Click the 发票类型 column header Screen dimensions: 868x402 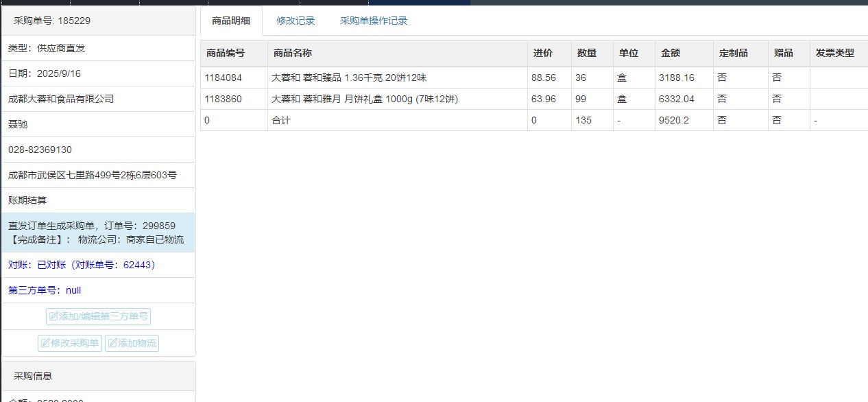pyautogui.click(x=834, y=54)
